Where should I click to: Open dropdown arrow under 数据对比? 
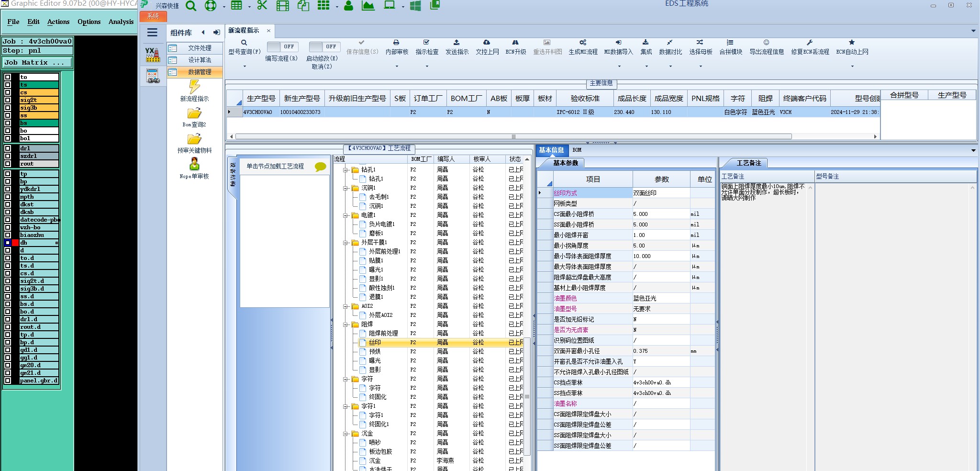coord(670,66)
